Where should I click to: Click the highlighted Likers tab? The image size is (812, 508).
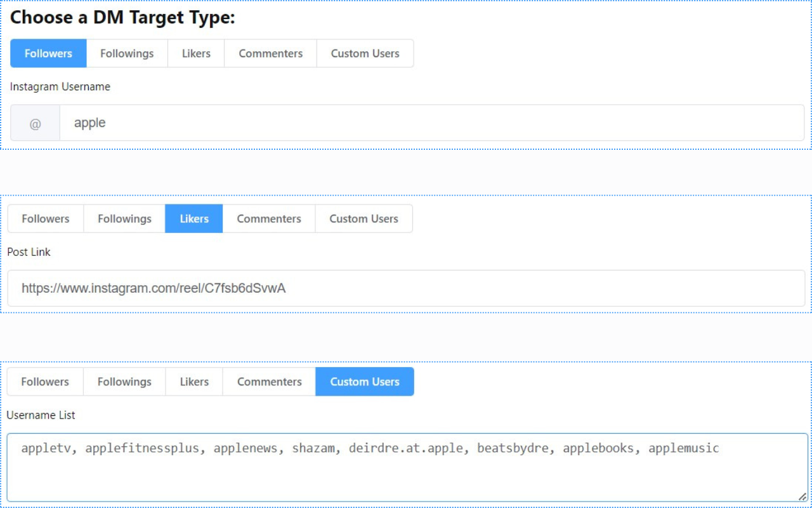[x=193, y=218]
